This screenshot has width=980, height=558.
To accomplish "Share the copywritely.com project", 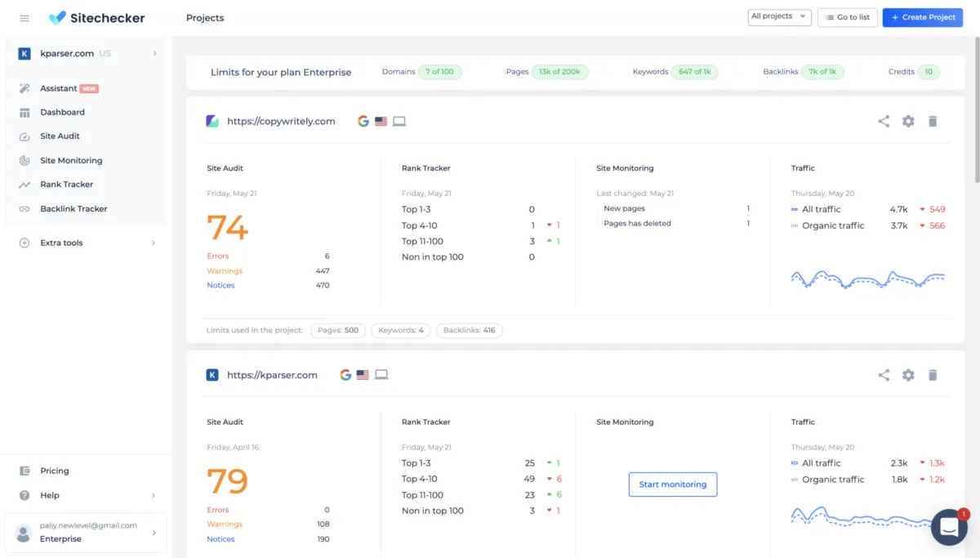I will tap(884, 121).
